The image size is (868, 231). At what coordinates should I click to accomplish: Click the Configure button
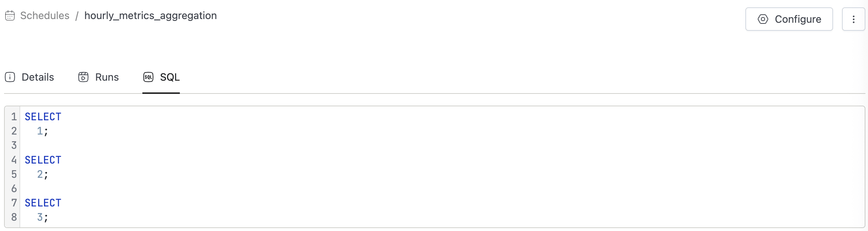789,19
